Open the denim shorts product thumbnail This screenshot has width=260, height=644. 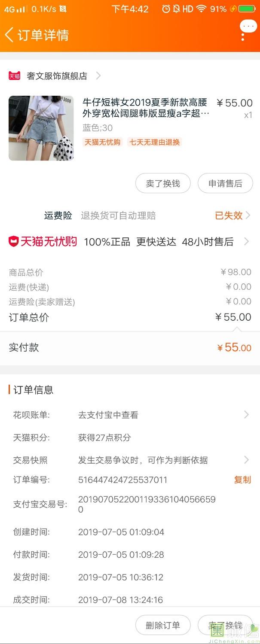click(41, 128)
